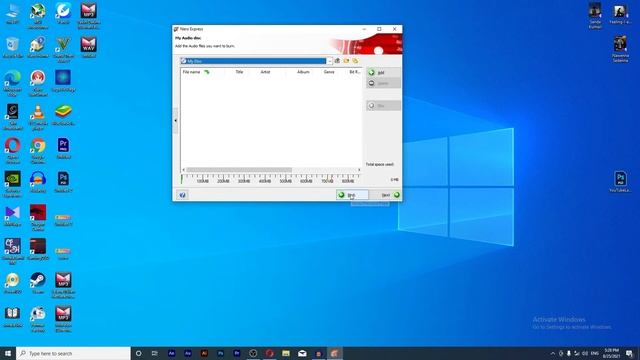The width and height of the screenshot is (640, 360).
Task: Click the taskbar search box
Action: click(73, 353)
